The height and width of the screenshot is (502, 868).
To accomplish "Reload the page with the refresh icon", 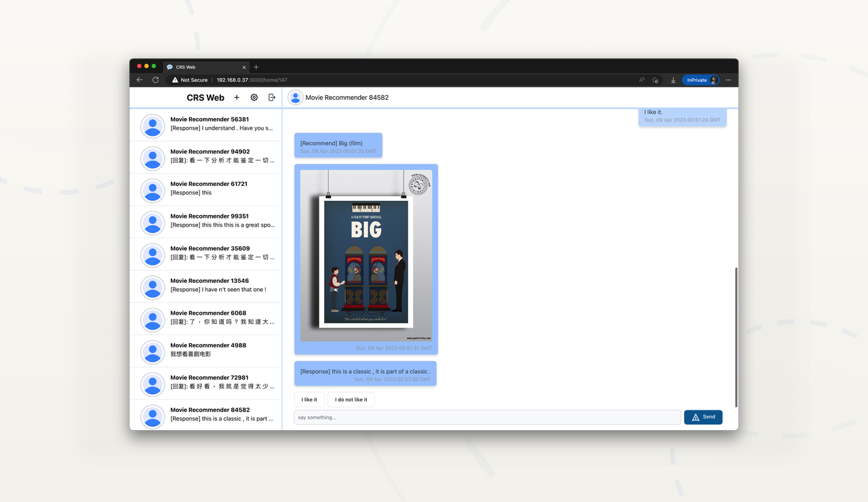I will (155, 80).
